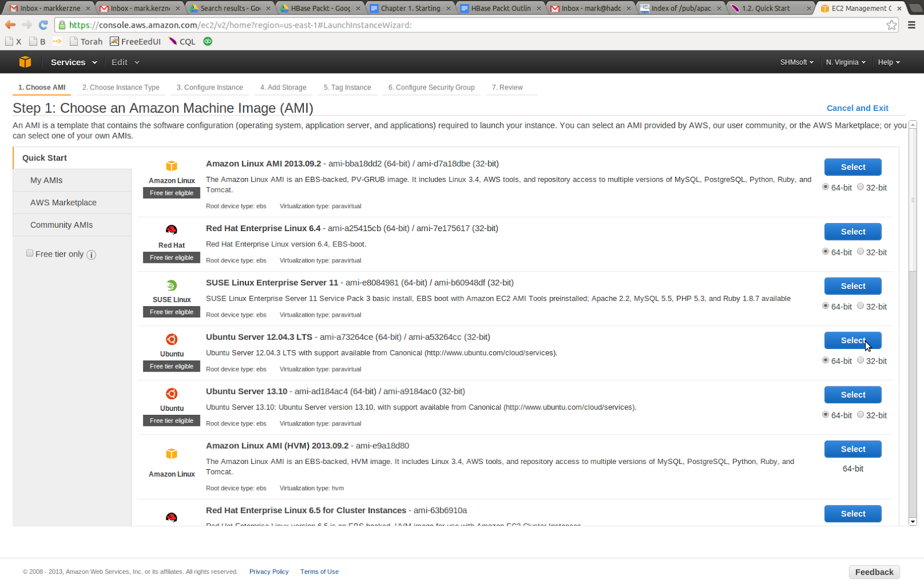
Task: Switch to the Chapter 1. Starting browser tab
Action: [410, 9]
